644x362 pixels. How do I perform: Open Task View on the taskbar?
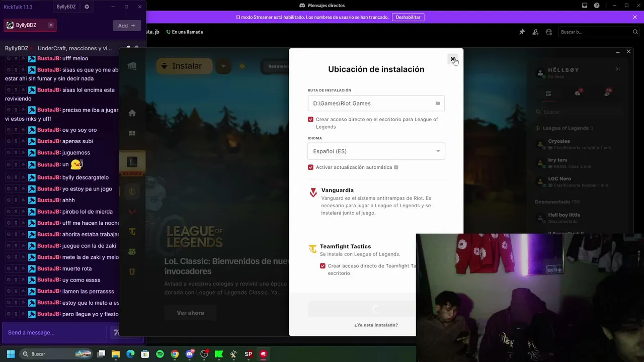(x=101, y=354)
